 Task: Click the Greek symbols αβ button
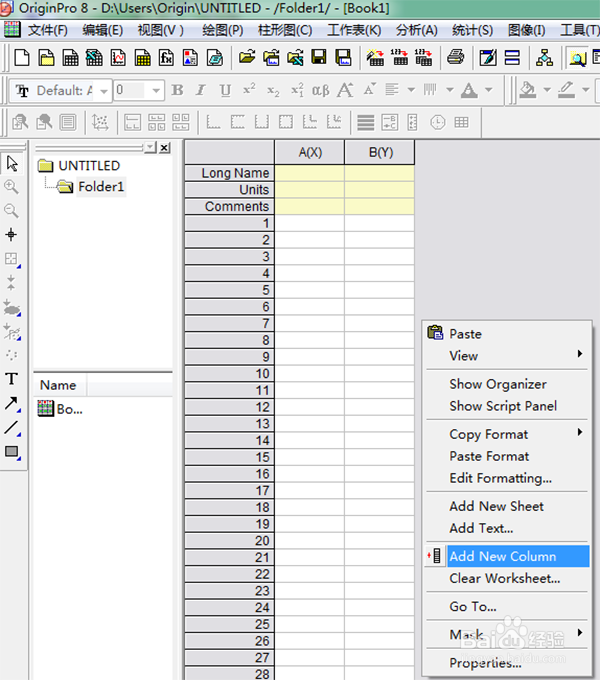[321, 90]
